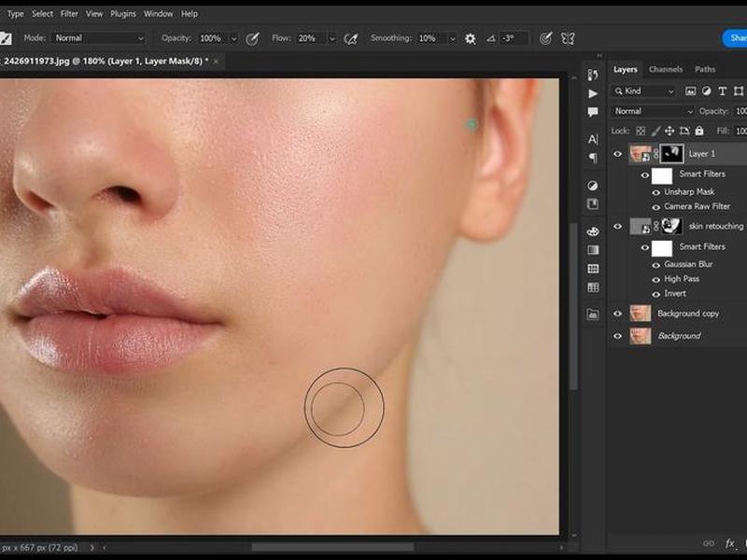Toggle lock all padlock
This screenshot has width=747, height=560.
[x=698, y=131]
